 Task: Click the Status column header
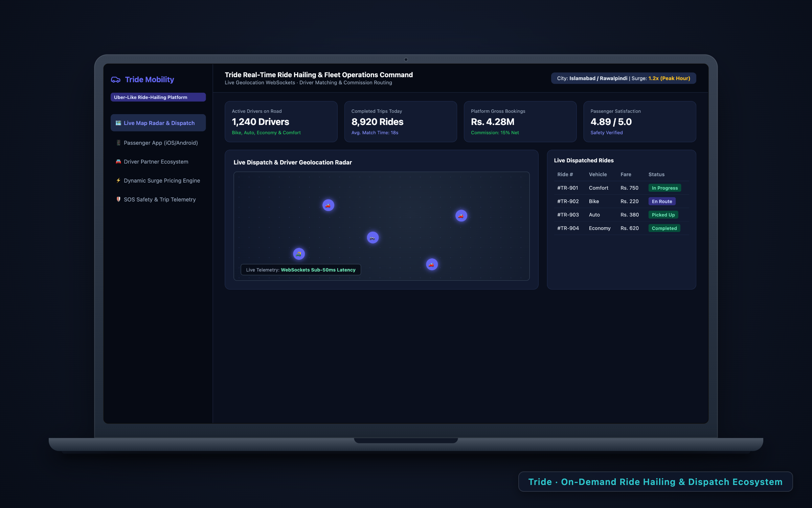pyautogui.click(x=656, y=174)
